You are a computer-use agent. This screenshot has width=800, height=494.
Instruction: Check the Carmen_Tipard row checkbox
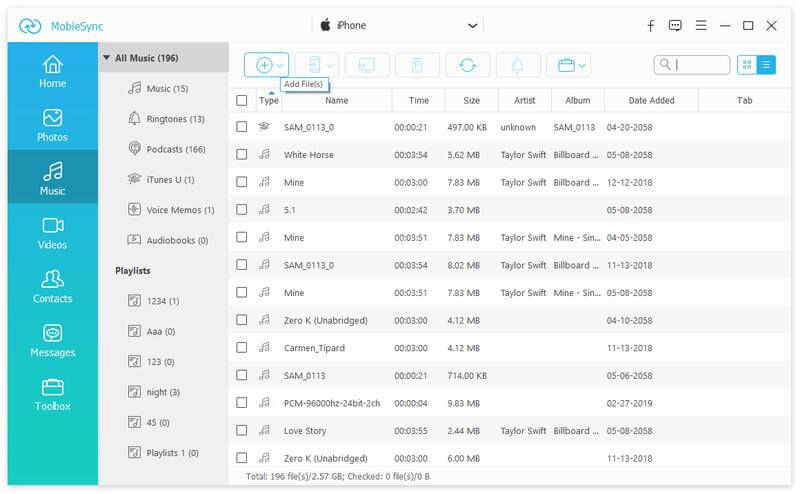(242, 348)
